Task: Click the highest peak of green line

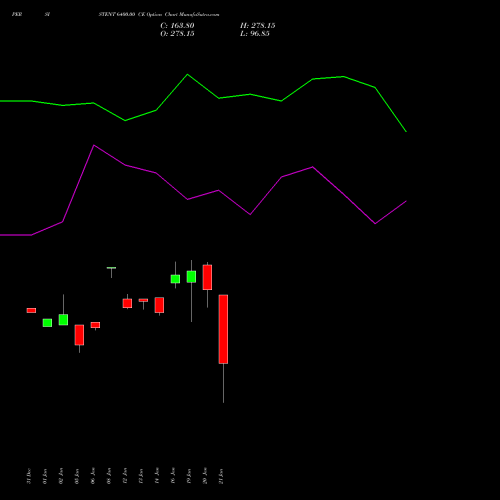Action: pos(187,74)
